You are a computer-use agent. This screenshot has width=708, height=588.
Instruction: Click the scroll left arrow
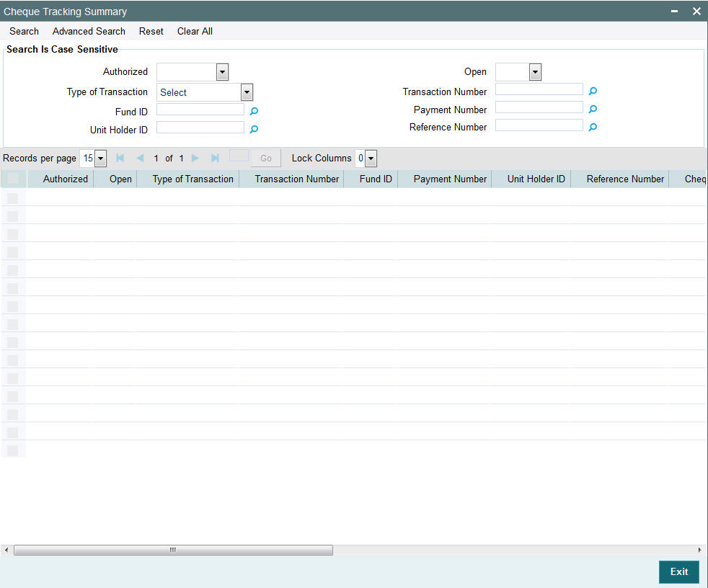[6, 550]
